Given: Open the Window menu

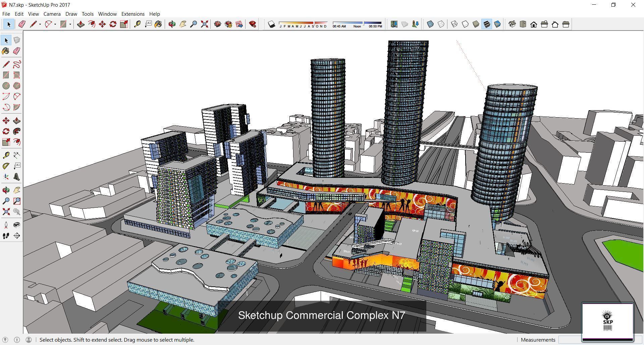Looking at the screenshot, I should (107, 14).
